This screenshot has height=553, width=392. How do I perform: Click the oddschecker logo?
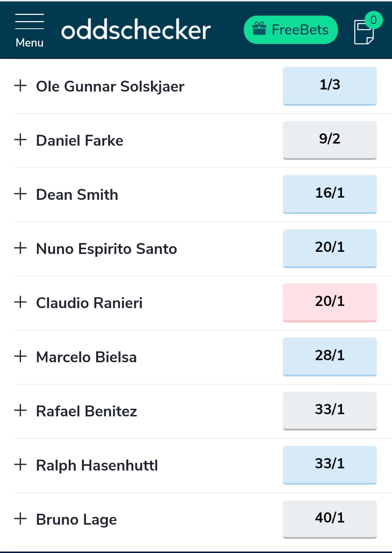(136, 30)
